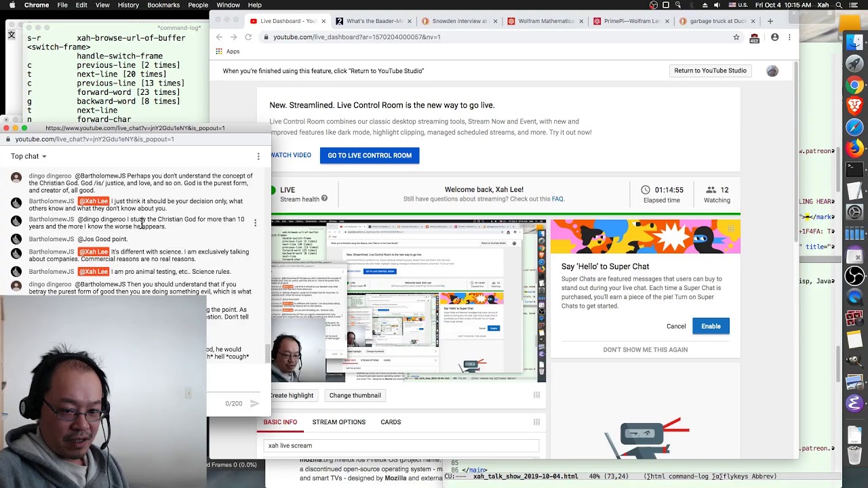Viewport: 868px width, 488px height.
Task: Click the chat send arrow icon
Action: tap(254, 403)
